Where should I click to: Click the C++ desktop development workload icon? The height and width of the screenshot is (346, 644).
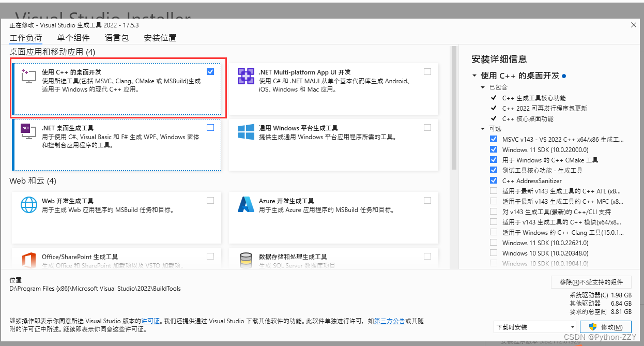tap(29, 76)
